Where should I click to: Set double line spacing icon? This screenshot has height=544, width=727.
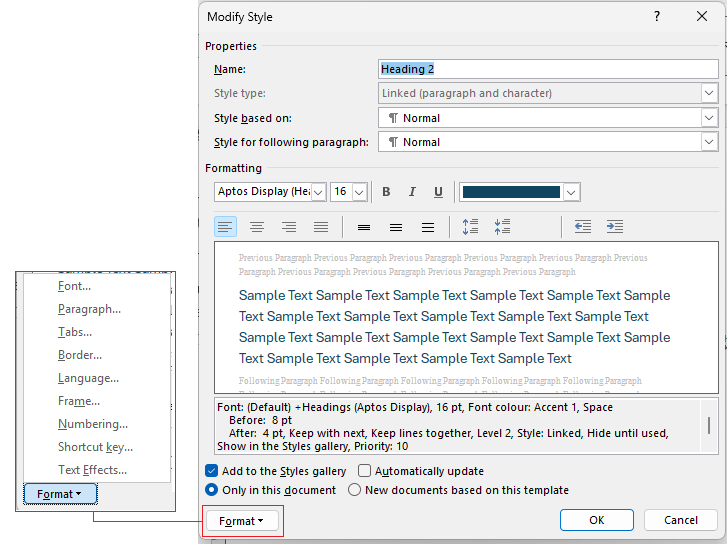pos(428,227)
